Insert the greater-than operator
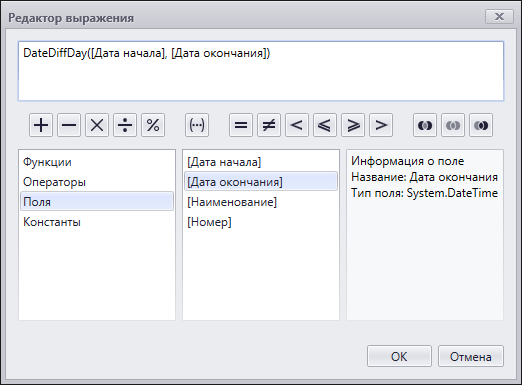Viewport: 522px width, 385px height. (381, 125)
